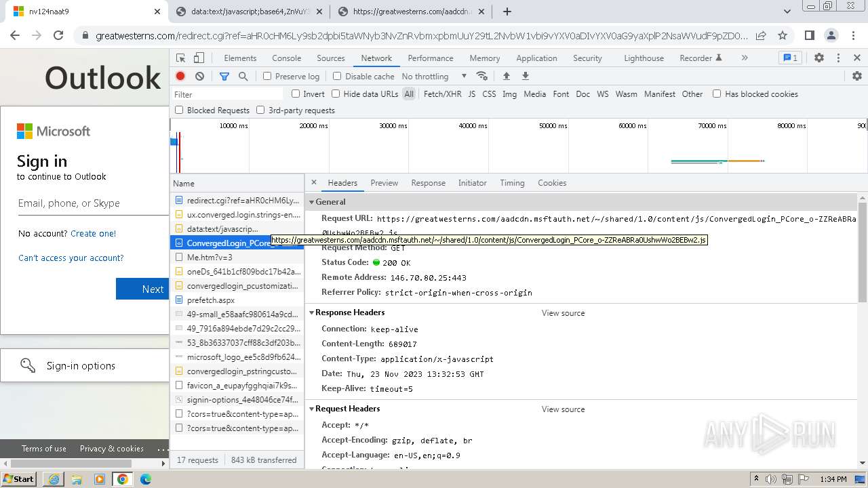Open the No throttling dropdown
Viewport: 868px width, 488px height.
pos(434,77)
